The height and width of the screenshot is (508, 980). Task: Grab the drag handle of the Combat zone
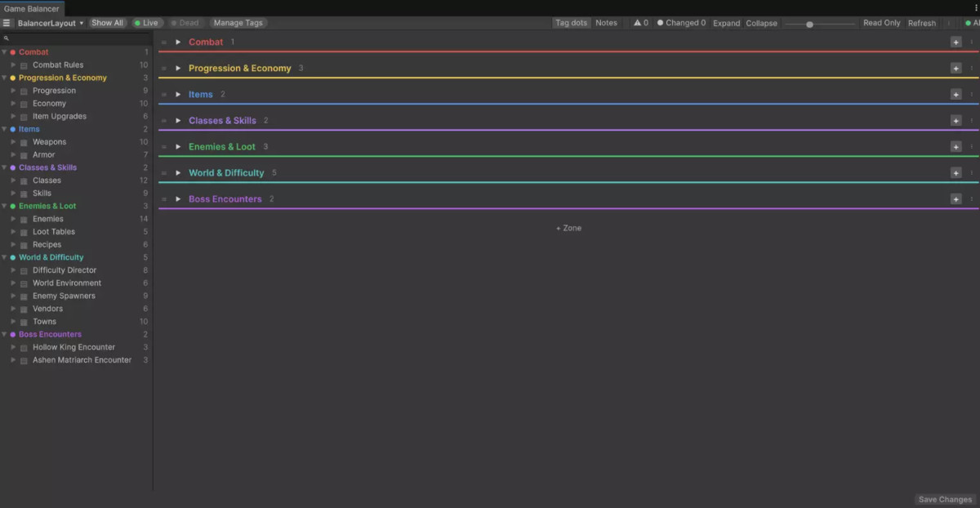click(x=164, y=42)
